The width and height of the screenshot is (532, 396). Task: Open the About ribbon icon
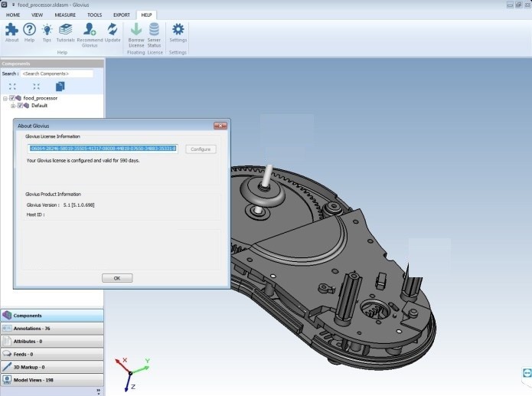[11, 30]
